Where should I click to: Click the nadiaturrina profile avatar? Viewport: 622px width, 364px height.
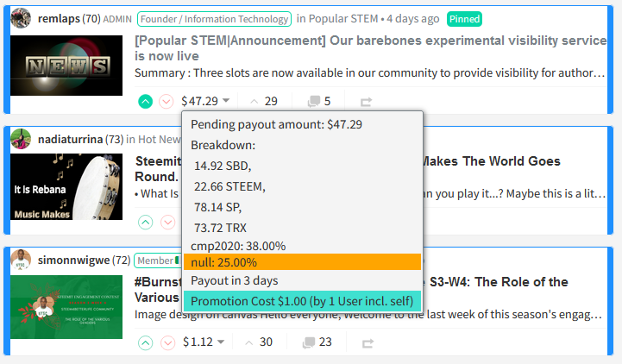(x=22, y=139)
